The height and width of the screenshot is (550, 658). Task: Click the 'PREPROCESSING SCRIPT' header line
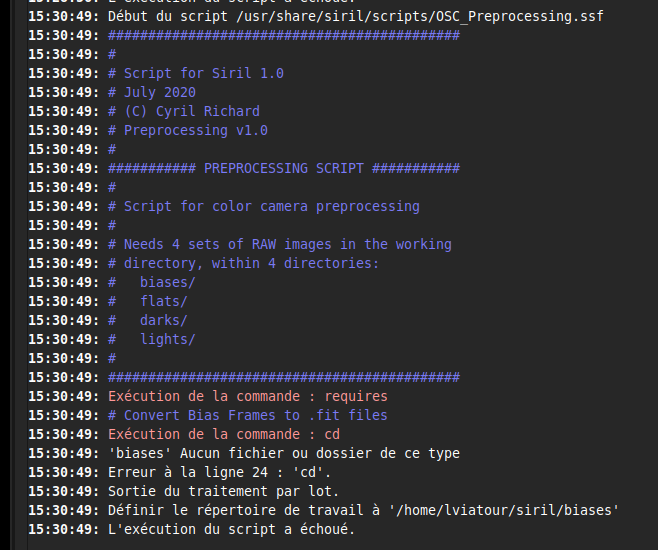point(283,169)
